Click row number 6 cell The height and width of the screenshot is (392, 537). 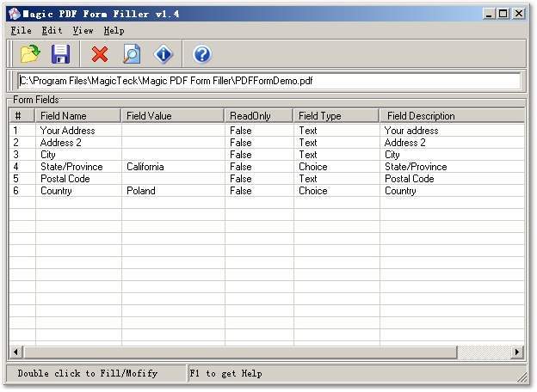pyautogui.click(x=15, y=191)
